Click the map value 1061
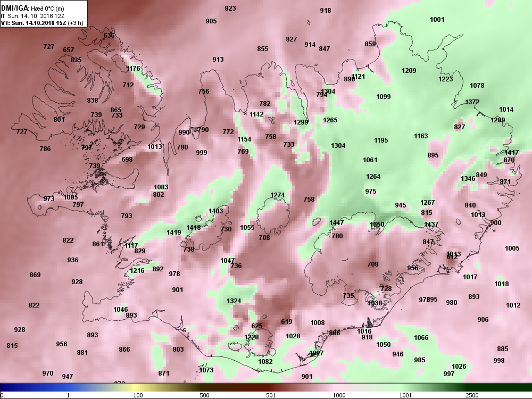 [370, 160]
